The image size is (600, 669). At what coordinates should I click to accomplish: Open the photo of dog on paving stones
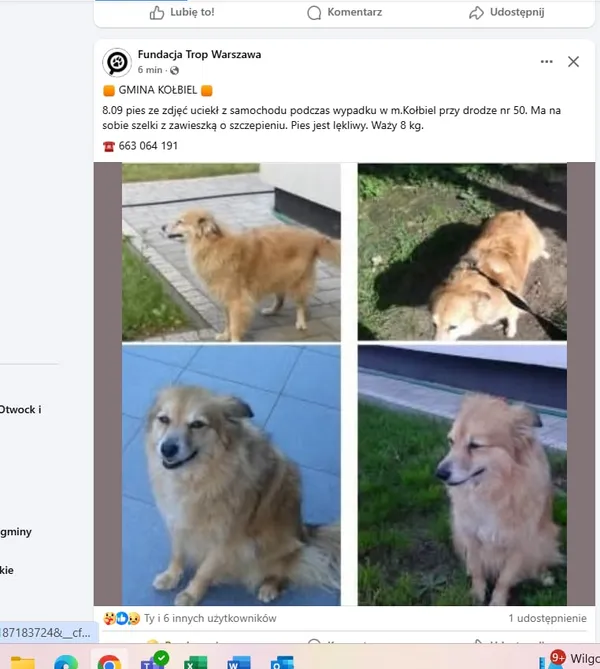(x=231, y=252)
